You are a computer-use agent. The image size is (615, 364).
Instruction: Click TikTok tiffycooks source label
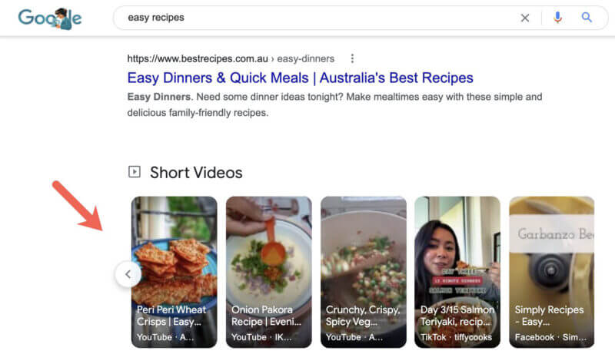tap(456, 337)
